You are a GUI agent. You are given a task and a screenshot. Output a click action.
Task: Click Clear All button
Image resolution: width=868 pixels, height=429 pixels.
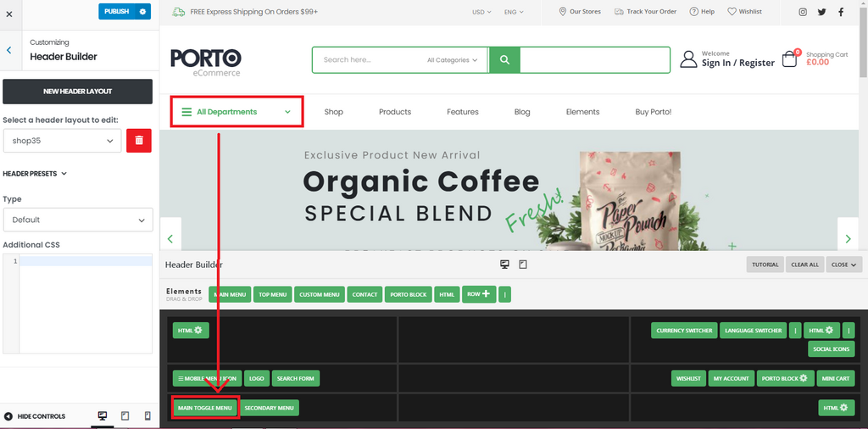click(805, 265)
